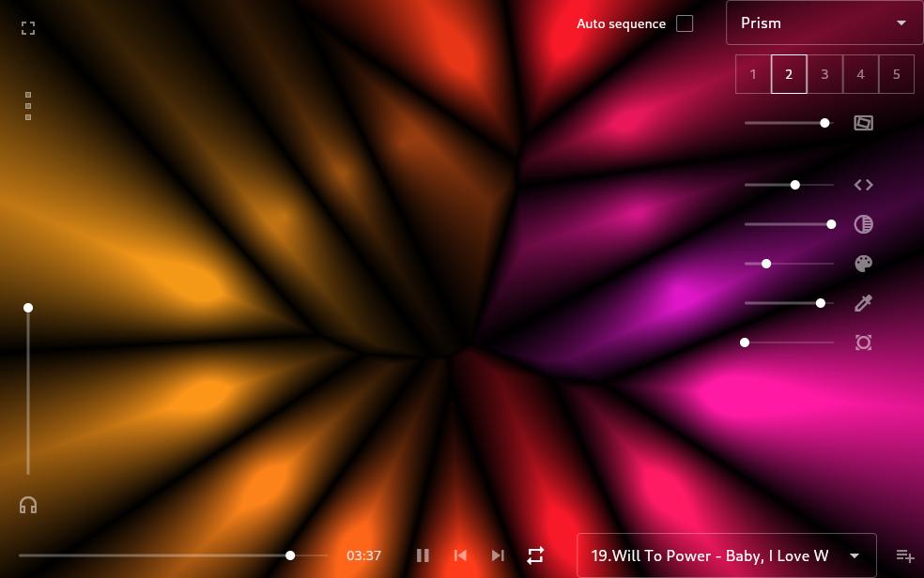Select preset 2
Screen dimensions: 924x578
789,74
